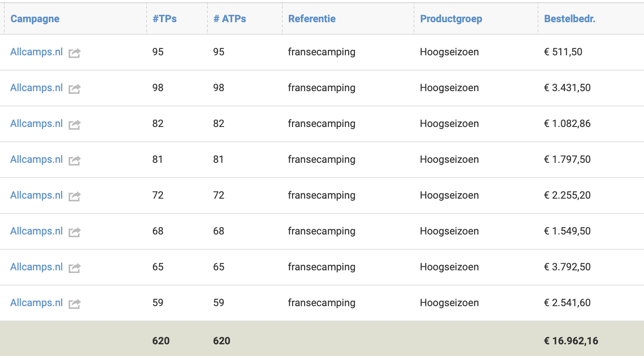Screen dimensions: 644x356
Task: Click the share icon in the 98 TPs row
Action: tap(74, 88)
